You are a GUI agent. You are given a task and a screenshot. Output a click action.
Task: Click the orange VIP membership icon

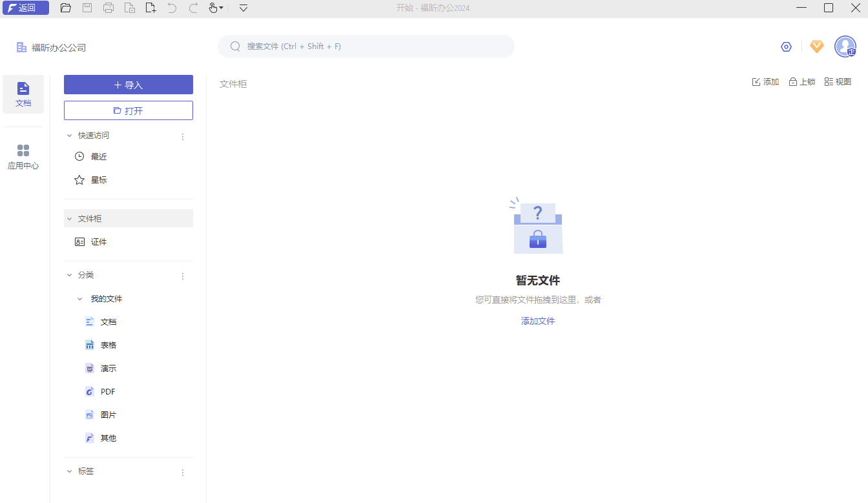tap(816, 46)
